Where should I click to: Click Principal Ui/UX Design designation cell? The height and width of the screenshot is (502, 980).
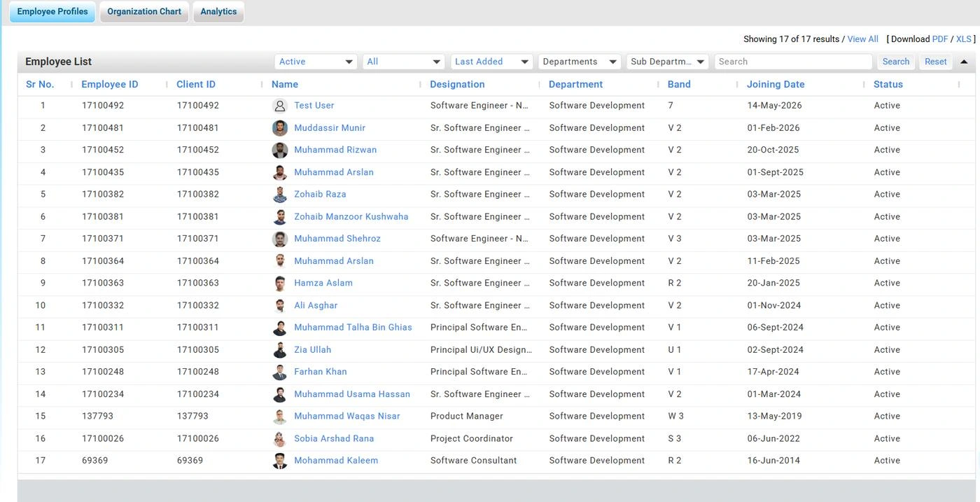coord(482,350)
